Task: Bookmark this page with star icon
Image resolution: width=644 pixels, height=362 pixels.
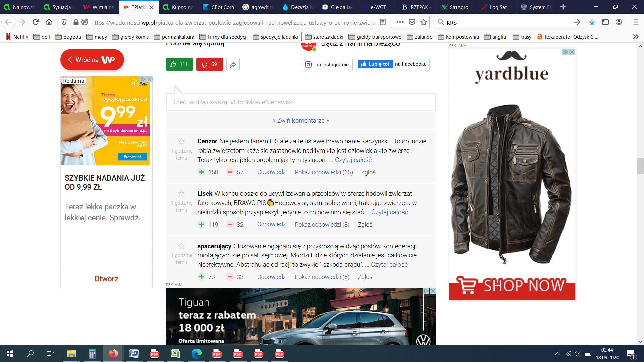Action: click(x=424, y=22)
